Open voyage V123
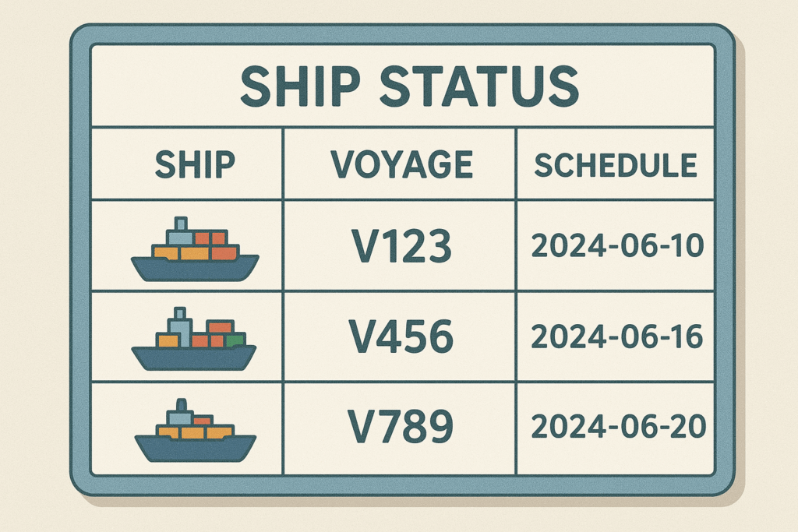798x532 pixels. [x=401, y=246]
